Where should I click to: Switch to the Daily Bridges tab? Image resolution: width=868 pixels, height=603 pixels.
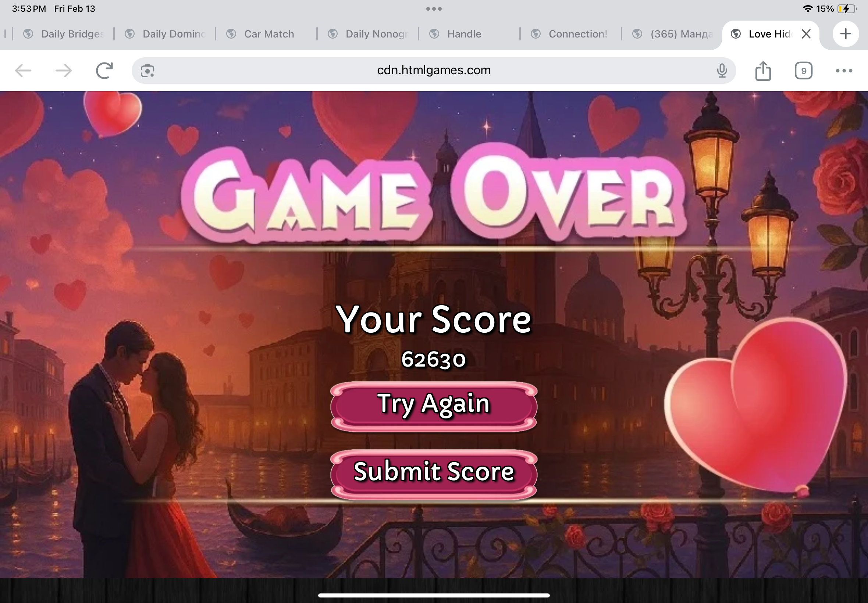click(64, 34)
